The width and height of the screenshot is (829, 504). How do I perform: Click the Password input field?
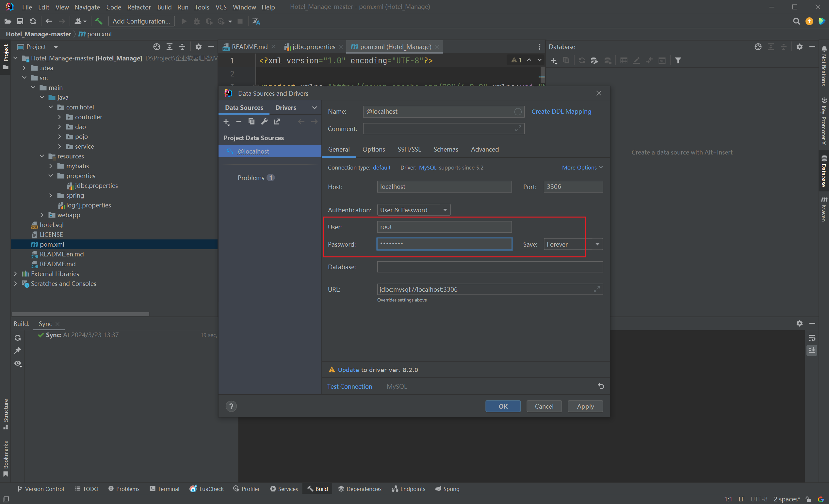tap(445, 243)
